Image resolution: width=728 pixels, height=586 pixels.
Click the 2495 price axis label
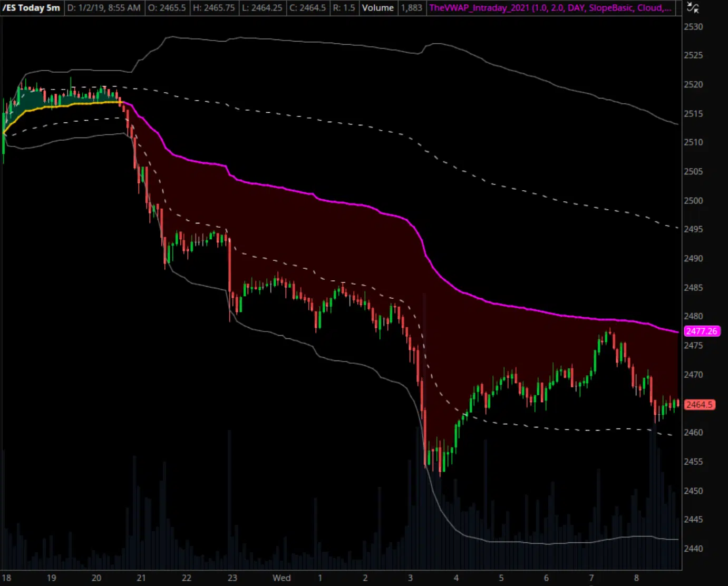tap(693, 229)
